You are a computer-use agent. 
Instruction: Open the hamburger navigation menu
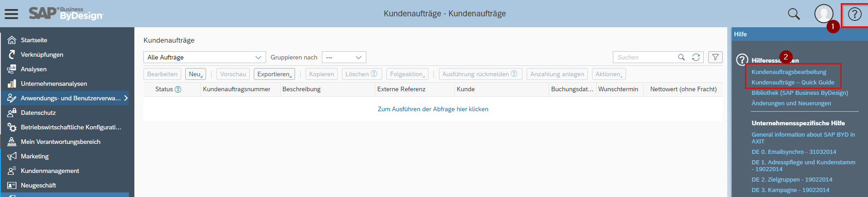coord(11,14)
